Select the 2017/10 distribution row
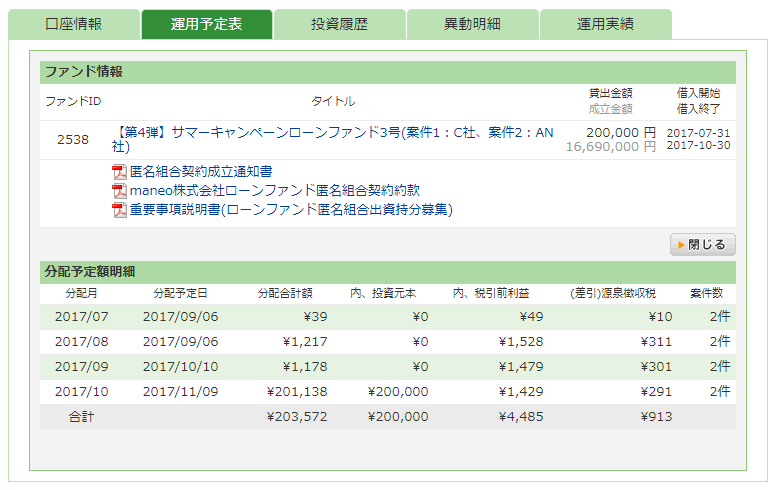The height and width of the screenshot is (490, 774). [x=387, y=392]
